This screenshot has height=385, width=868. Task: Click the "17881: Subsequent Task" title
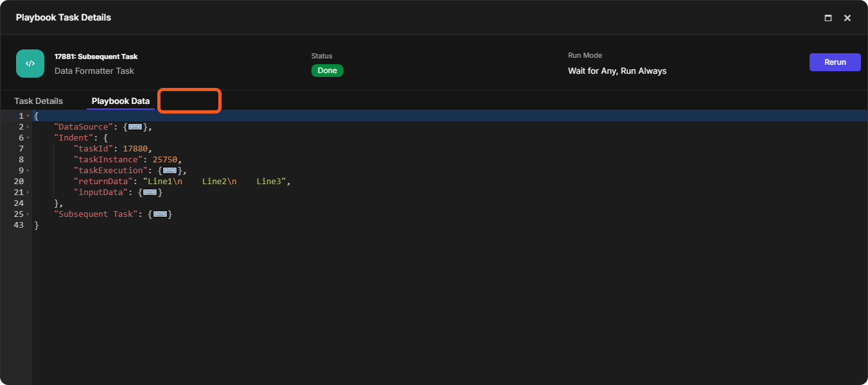coord(96,56)
